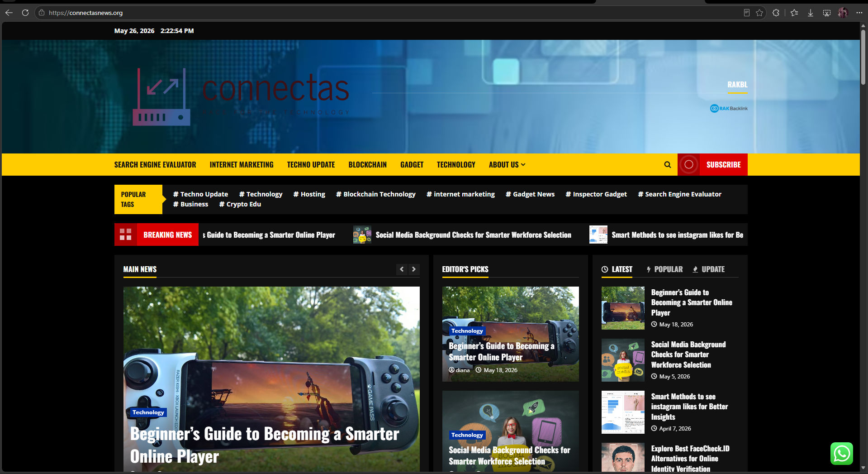The width and height of the screenshot is (868, 474).
Task: Click breaking news grid icon
Action: pos(126,235)
